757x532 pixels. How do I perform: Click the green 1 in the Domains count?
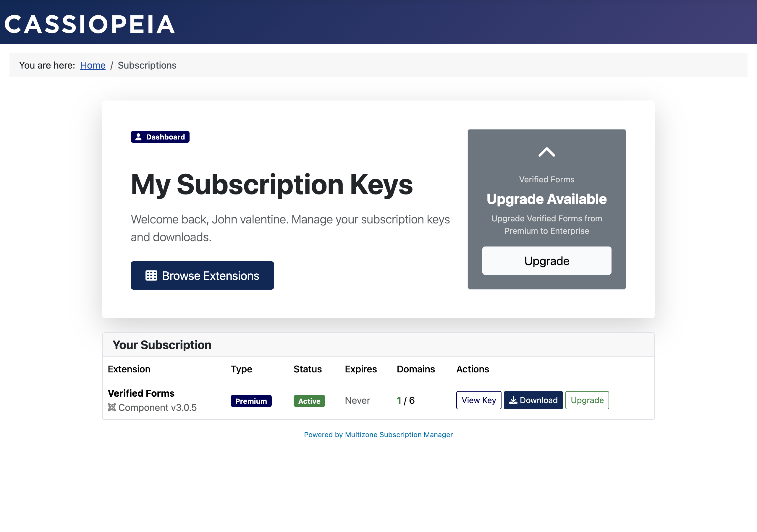tap(399, 400)
